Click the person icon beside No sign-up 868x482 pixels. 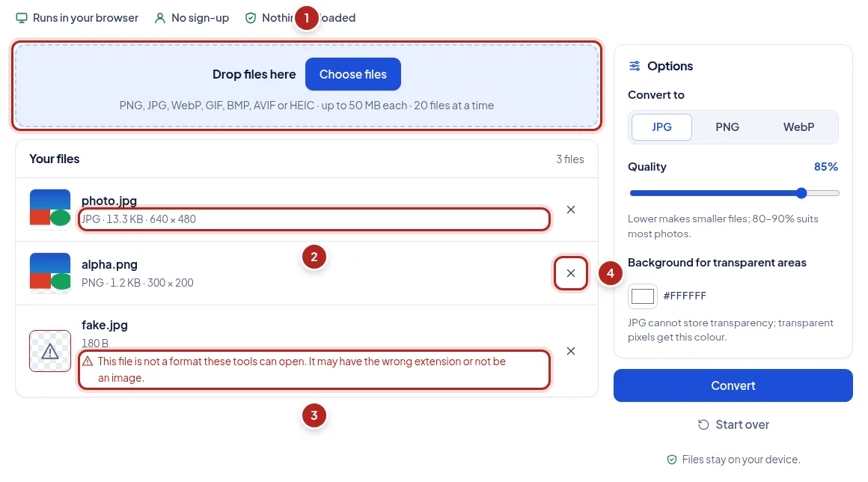(x=160, y=18)
